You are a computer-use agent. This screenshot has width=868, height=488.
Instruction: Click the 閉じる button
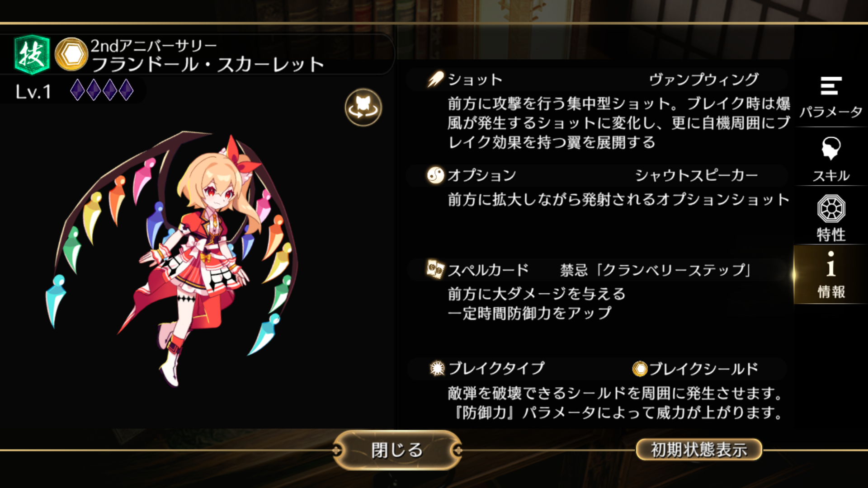[x=397, y=450]
